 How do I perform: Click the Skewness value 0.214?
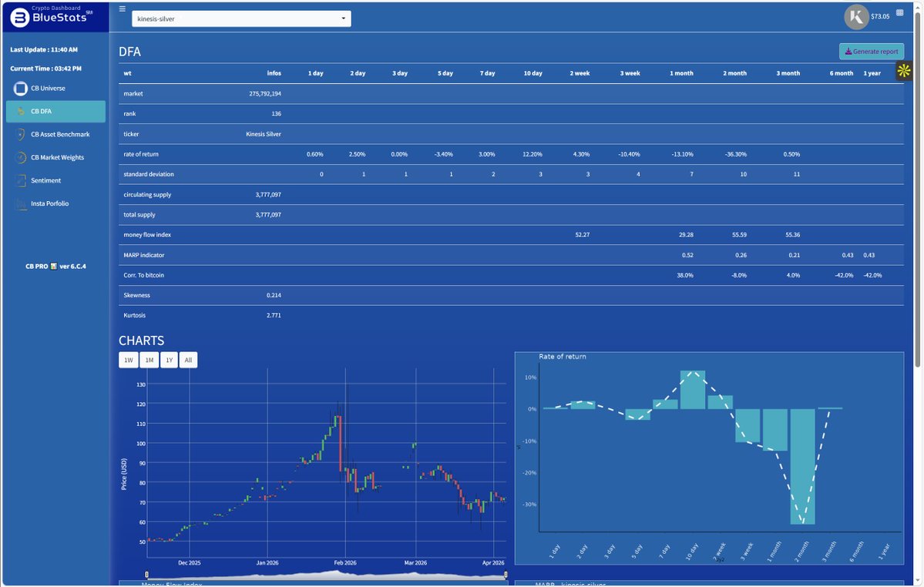coord(274,296)
